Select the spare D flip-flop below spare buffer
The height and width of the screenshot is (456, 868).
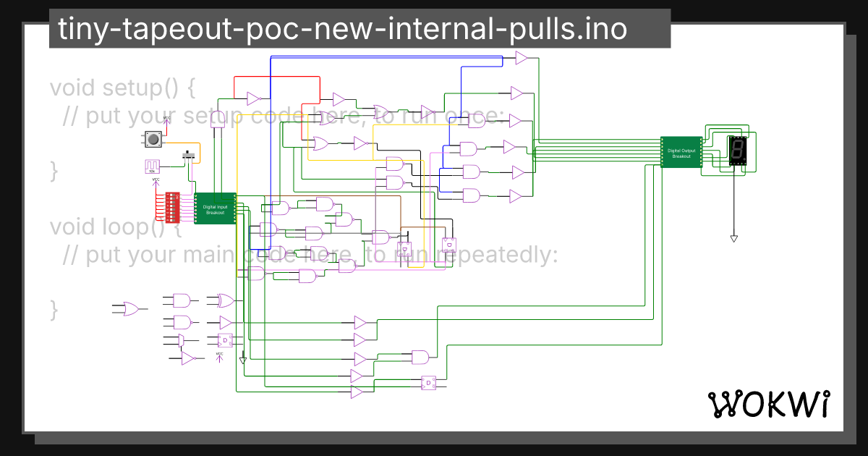click(x=226, y=339)
